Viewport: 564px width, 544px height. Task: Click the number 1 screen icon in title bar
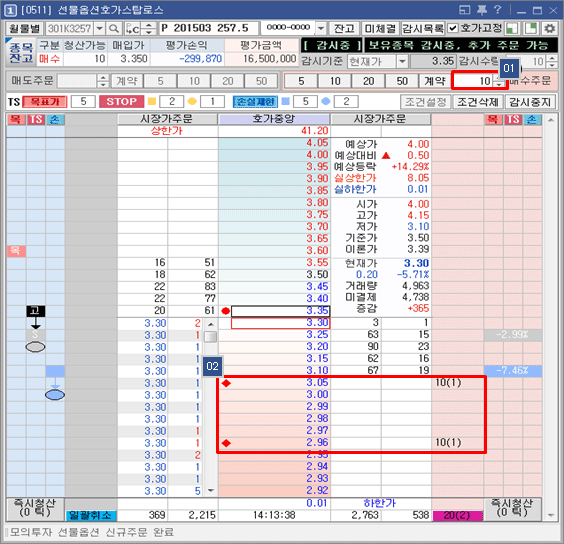(x=10, y=10)
